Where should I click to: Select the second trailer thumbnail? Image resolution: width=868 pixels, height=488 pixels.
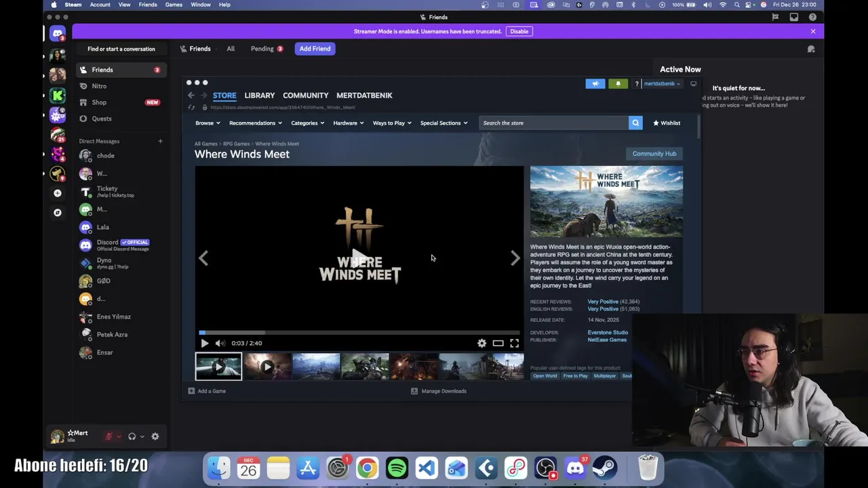point(267,367)
